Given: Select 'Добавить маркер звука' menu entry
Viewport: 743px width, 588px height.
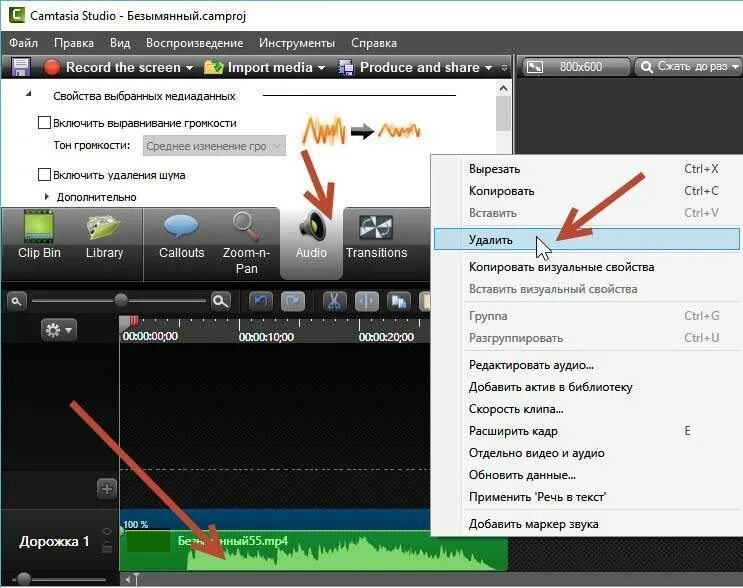Looking at the screenshot, I should point(587,524).
